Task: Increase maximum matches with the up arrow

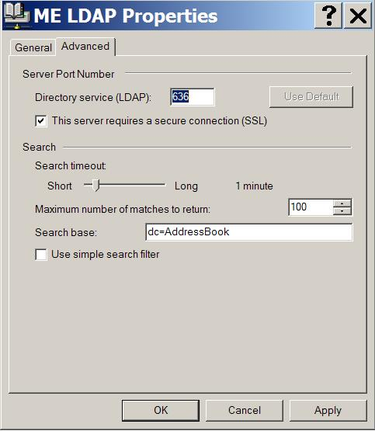Action: click(x=342, y=203)
